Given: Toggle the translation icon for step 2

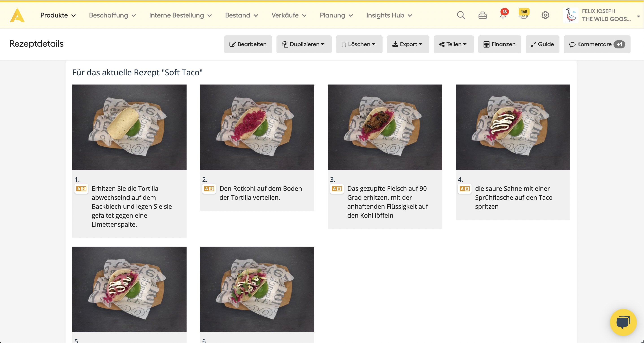Looking at the screenshot, I should coord(209,189).
